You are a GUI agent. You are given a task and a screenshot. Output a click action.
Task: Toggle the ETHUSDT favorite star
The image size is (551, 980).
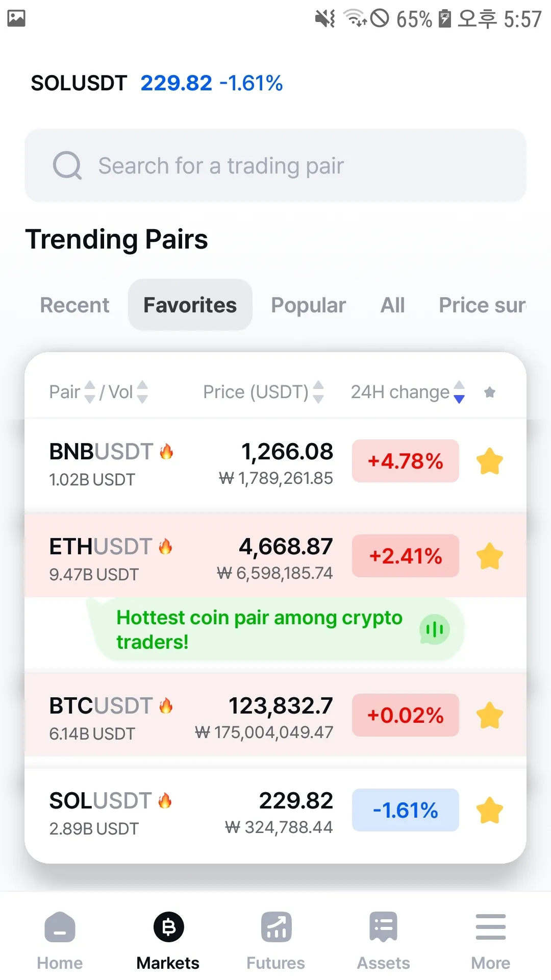490,556
